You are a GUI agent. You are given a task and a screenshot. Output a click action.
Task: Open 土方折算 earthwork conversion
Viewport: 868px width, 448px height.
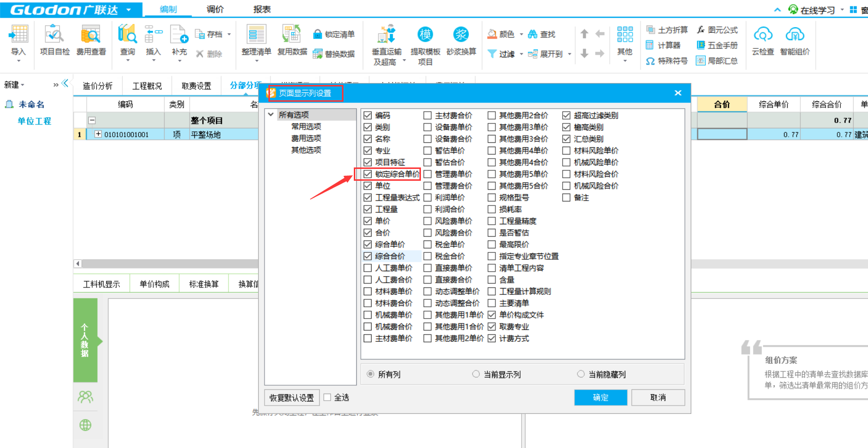click(667, 30)
